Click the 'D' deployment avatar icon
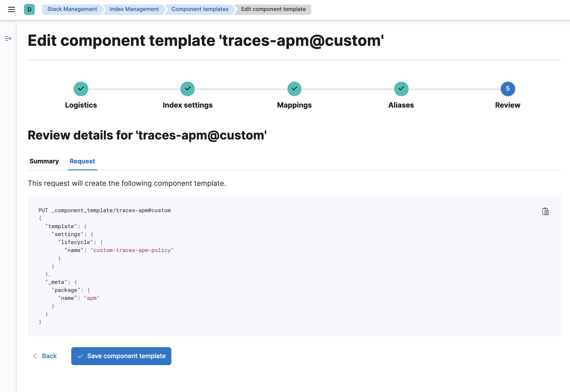This screenshot has width=570, height=392. coord(29,10)
